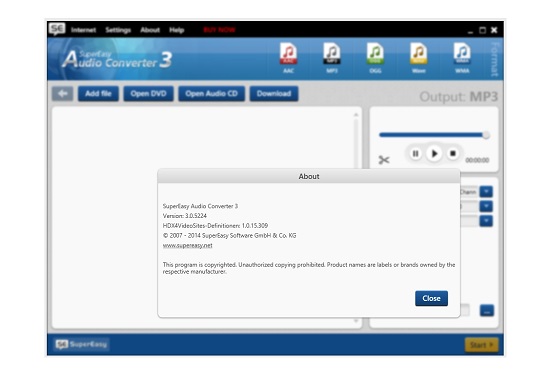The width and height of the screenshot is (550, 374).
Task: Pause playback in the player panel
Action: (x=415, y=154)
